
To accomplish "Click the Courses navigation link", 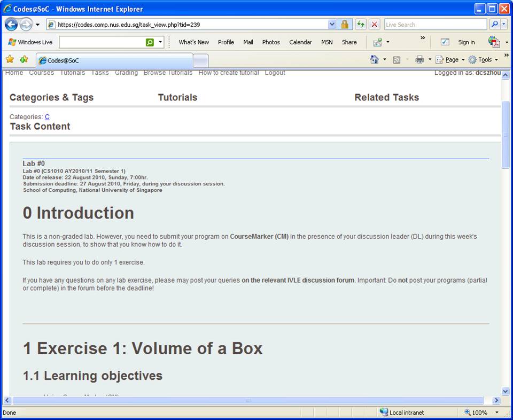I will click(x=42, y=73).
